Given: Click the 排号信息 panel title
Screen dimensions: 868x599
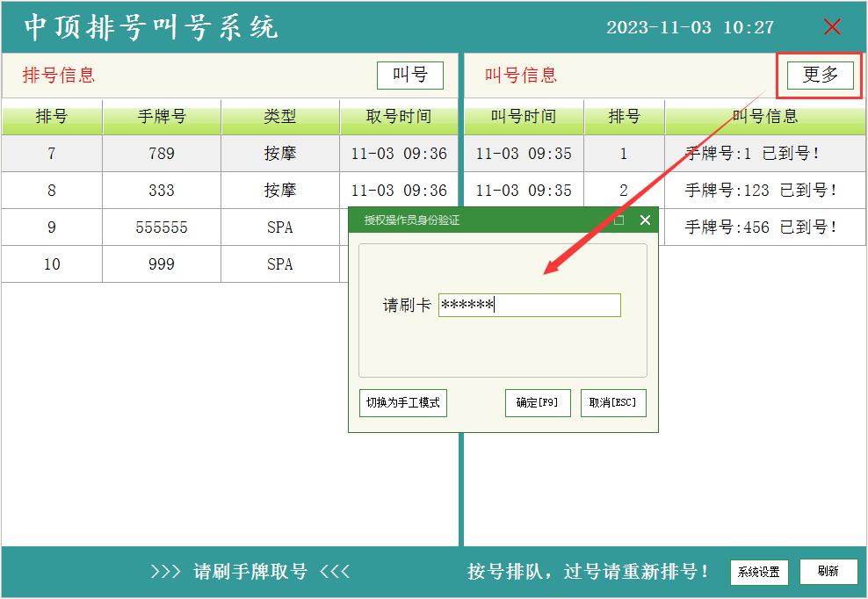Looking at the screenshot, I should [x=59, y=76].
